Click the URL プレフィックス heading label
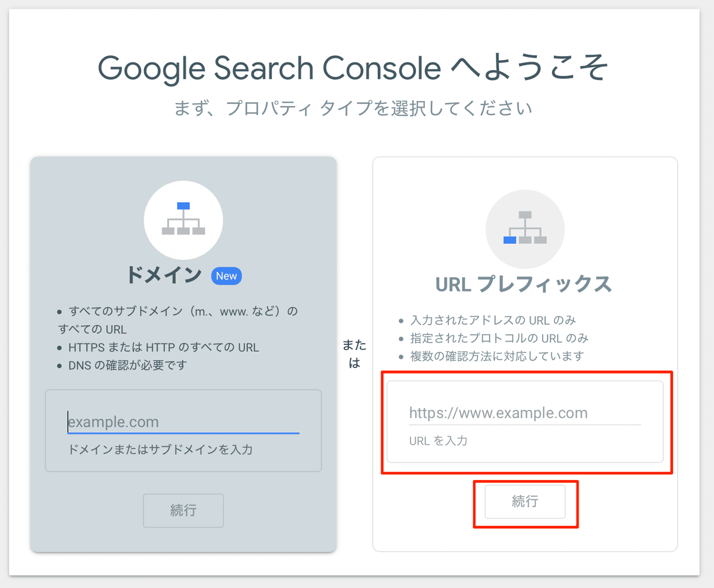Viewport: 714px width, 588px height. (524, 285)
